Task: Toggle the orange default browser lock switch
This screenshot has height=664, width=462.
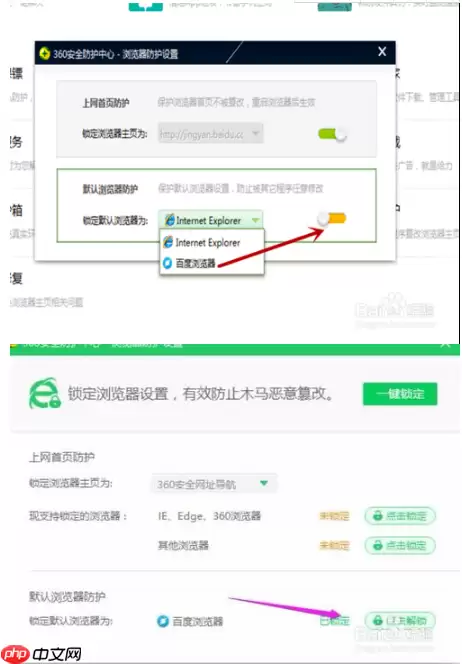Action: pyautogui.click(x=332, y=219)
